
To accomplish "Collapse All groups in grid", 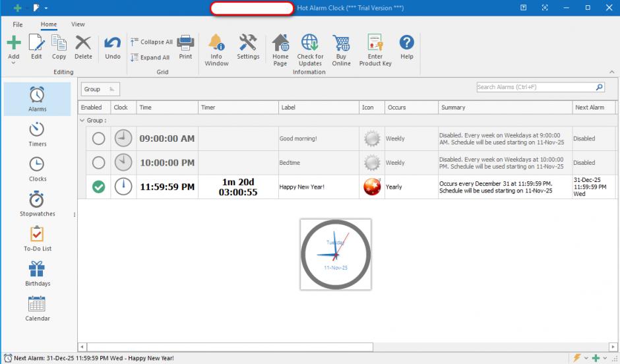I will point(152,42).
